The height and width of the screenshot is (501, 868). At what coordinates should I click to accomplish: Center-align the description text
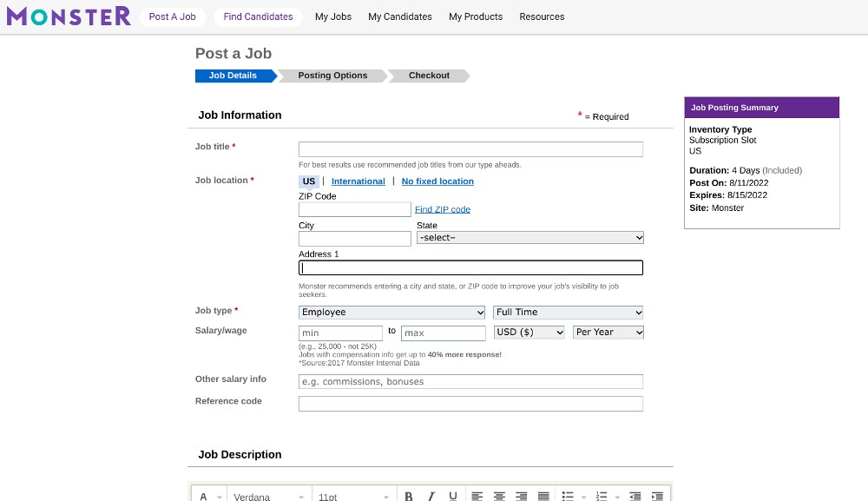click(x=499, y=496)
